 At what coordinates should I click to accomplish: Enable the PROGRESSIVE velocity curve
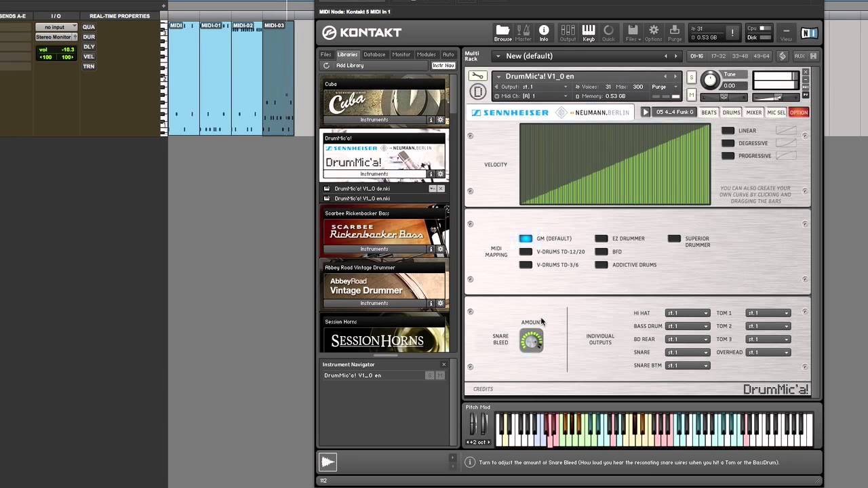coord(728,156)
